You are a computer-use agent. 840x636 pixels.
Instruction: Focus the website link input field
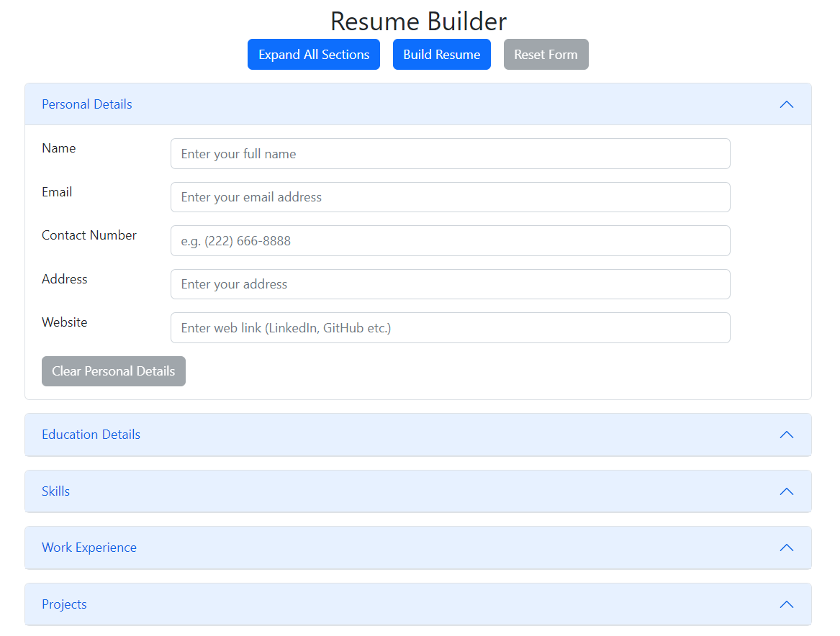450,327
